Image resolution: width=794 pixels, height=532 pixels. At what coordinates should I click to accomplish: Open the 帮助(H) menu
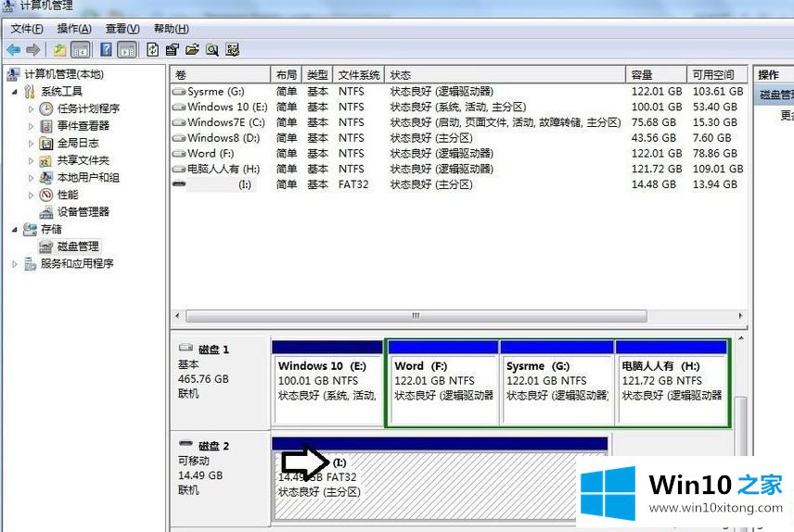pyautogui.click(x=172, y=29)
